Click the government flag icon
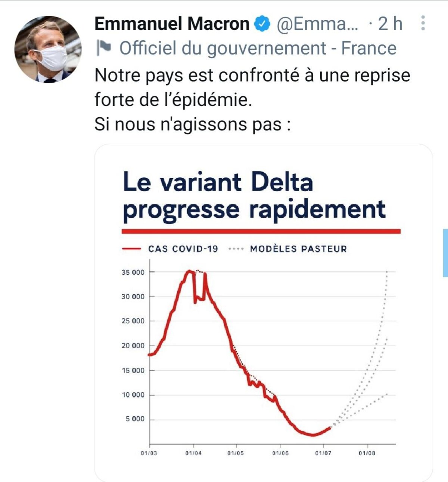448x482 pixels. tap(103, 48)
